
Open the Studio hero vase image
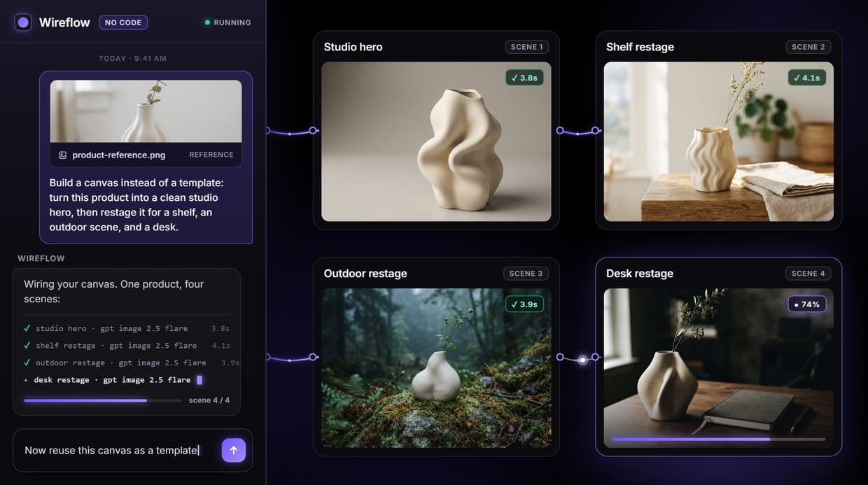click(436, 142)
